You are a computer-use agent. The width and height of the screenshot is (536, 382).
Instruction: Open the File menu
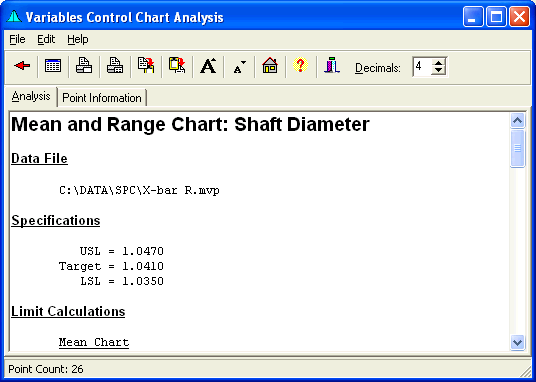[x=17, y=40]
